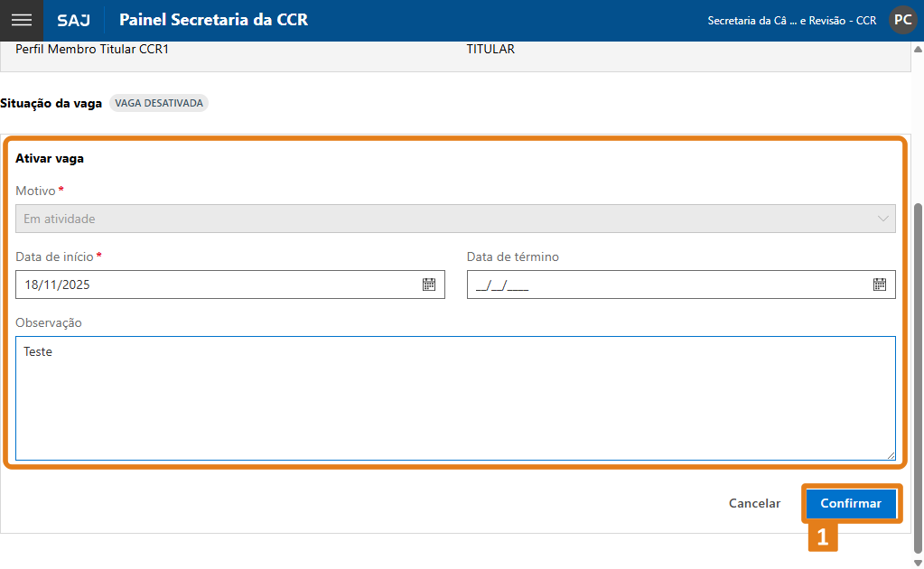This screenshot has height=569, width=924.
Task: Expand the Motivo dropdown chevron
Action: [882, 219]
